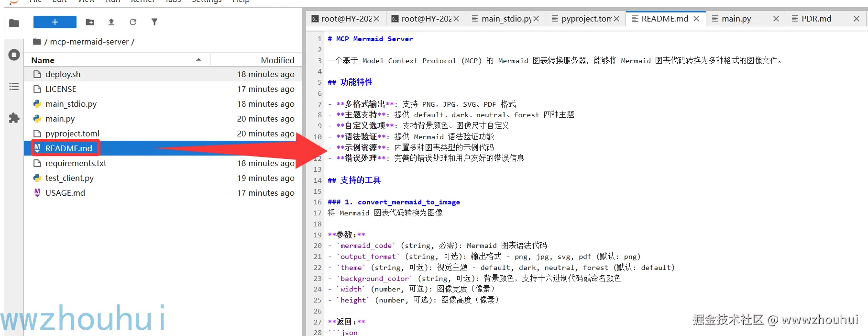Select test_client.py in the file list
This screenshot has width=868, height=336.
click(163, 178)
